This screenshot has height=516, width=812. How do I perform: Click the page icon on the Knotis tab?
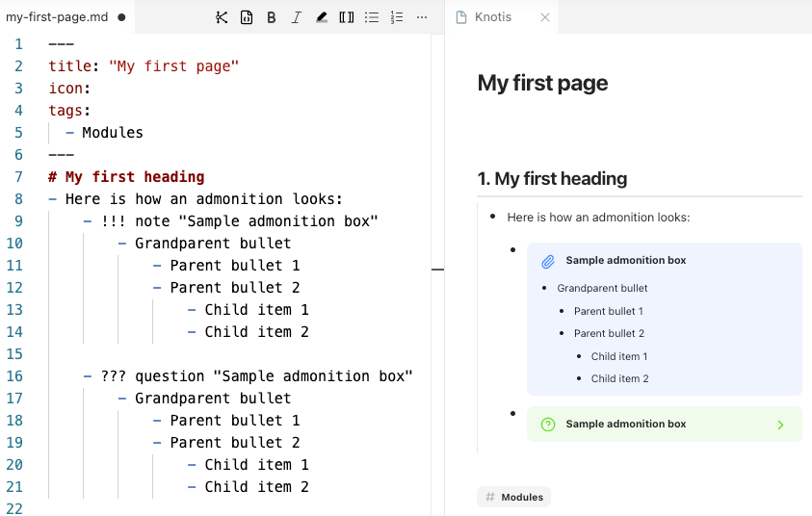[460, 17]
